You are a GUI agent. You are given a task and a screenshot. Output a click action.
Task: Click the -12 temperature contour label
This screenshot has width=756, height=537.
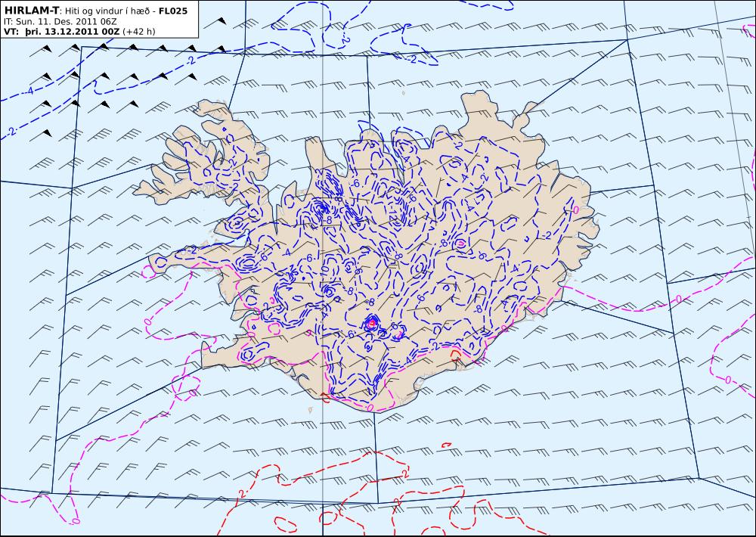393,212
